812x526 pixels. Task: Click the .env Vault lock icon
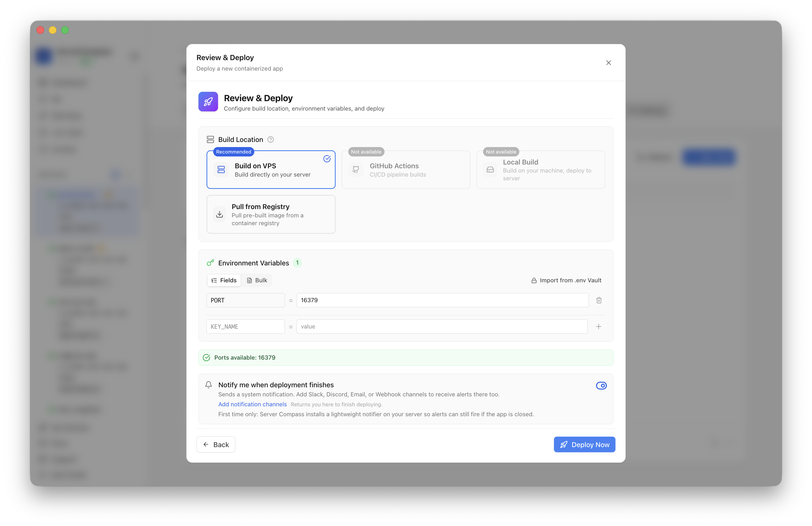(x=534, y=280)
